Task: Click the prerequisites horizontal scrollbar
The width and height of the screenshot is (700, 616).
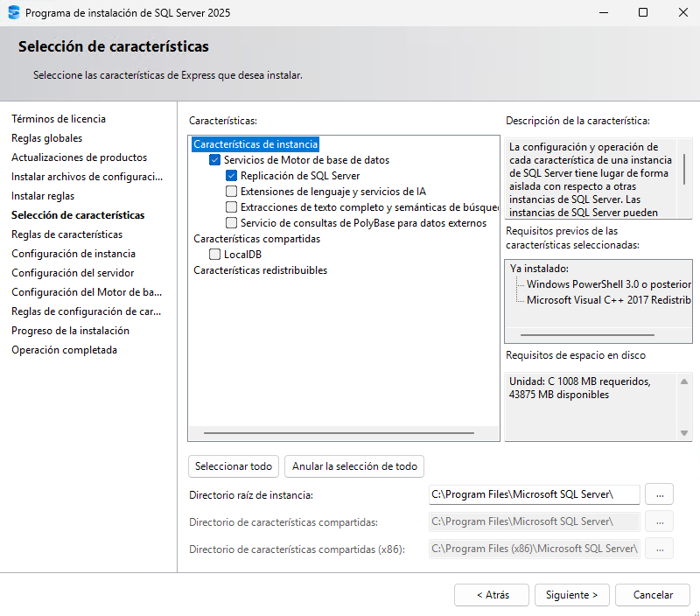Action: [587, 335]
